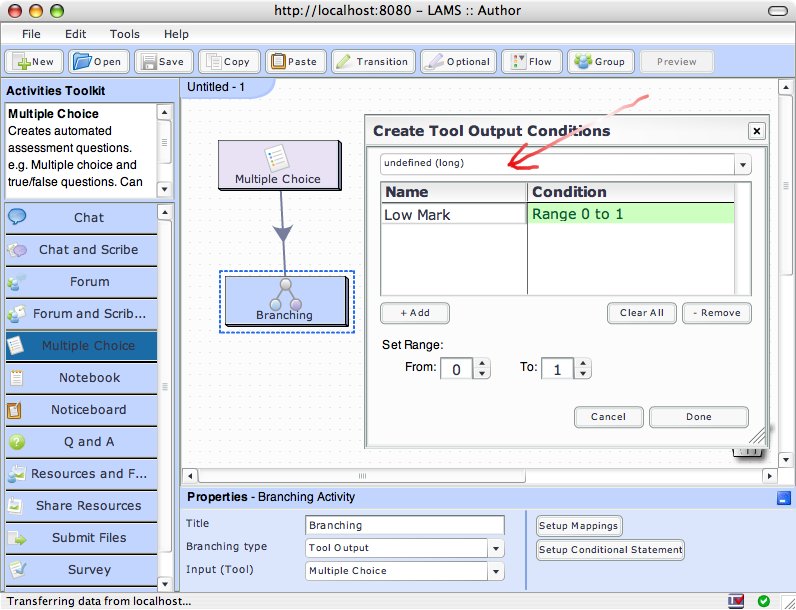
Task: Open the Input (Tool) dropdown
Action: (496, 571)
